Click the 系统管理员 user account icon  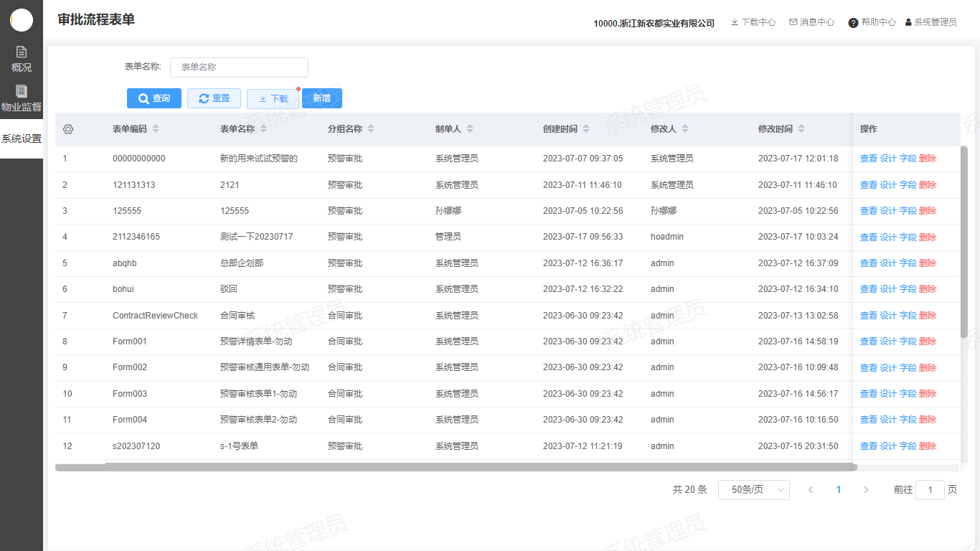click(x=908, y=22)
